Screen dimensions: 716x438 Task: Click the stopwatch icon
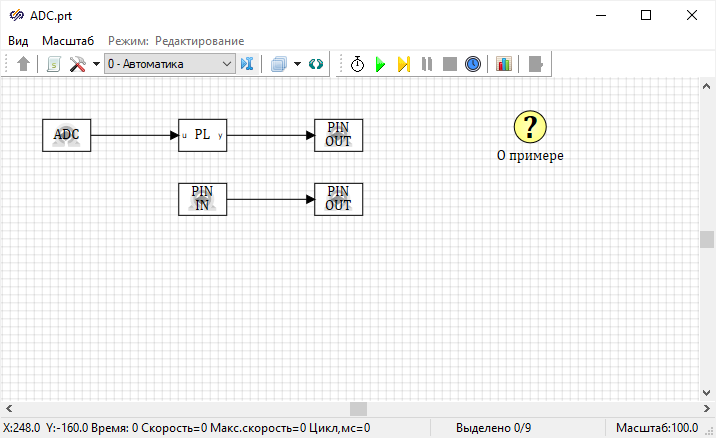click(357, 64)
